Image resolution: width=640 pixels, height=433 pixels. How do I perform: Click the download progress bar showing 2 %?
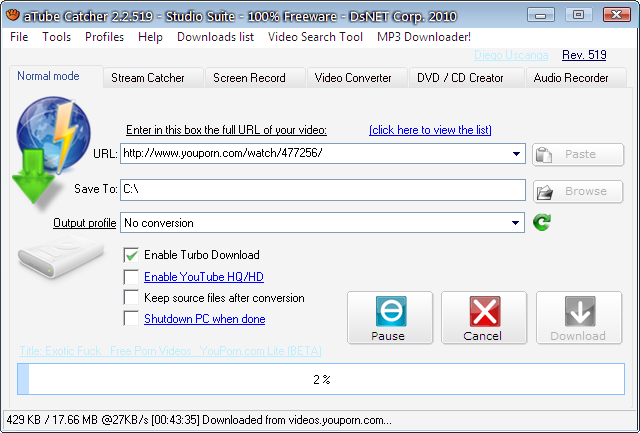321,379
